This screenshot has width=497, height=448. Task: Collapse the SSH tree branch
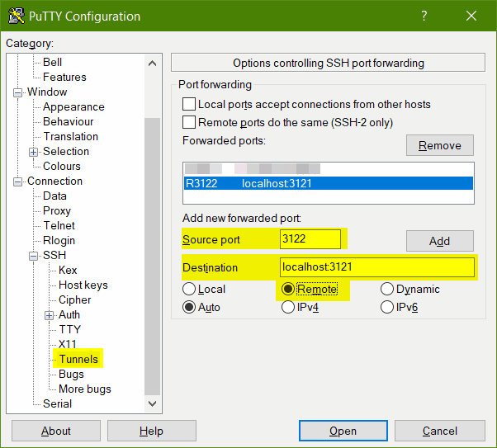(34, 256)
